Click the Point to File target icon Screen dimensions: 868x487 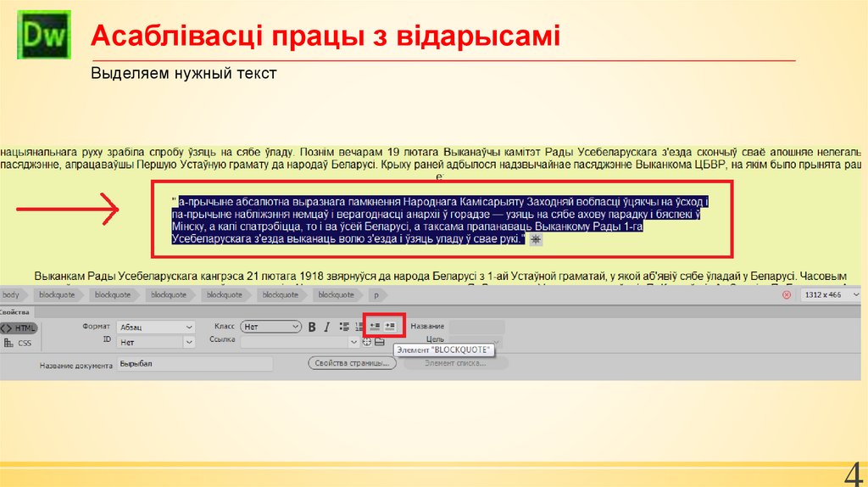pos(366,342)
